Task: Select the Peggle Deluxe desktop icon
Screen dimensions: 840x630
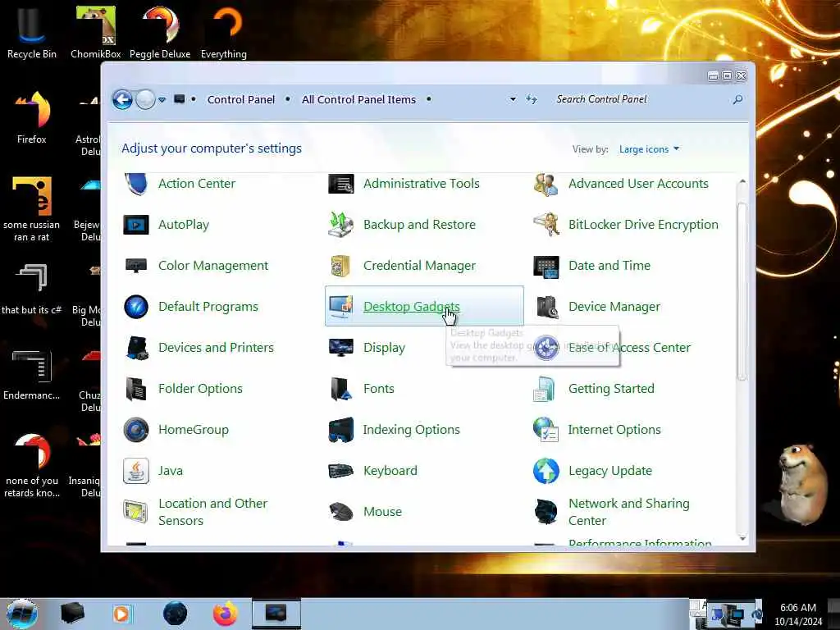Action: tap(160, 32)
